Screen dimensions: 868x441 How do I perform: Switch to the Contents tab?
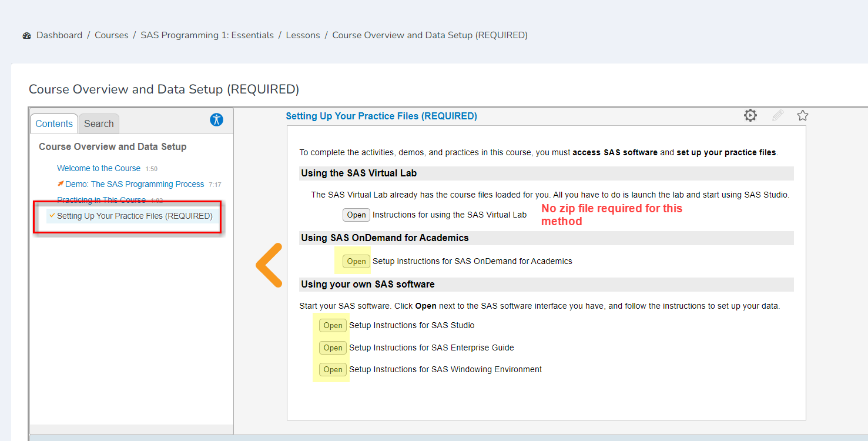[54, 123]
